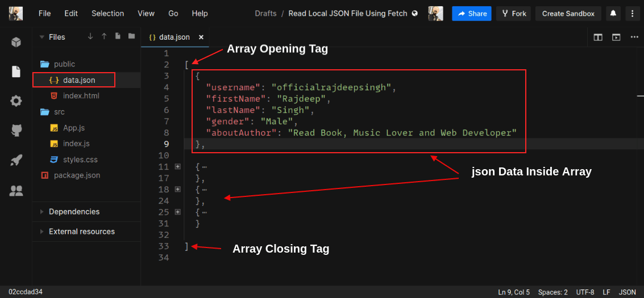
Task: Change indentation via Spaces: 2
Action: click(x=553, y=292)
